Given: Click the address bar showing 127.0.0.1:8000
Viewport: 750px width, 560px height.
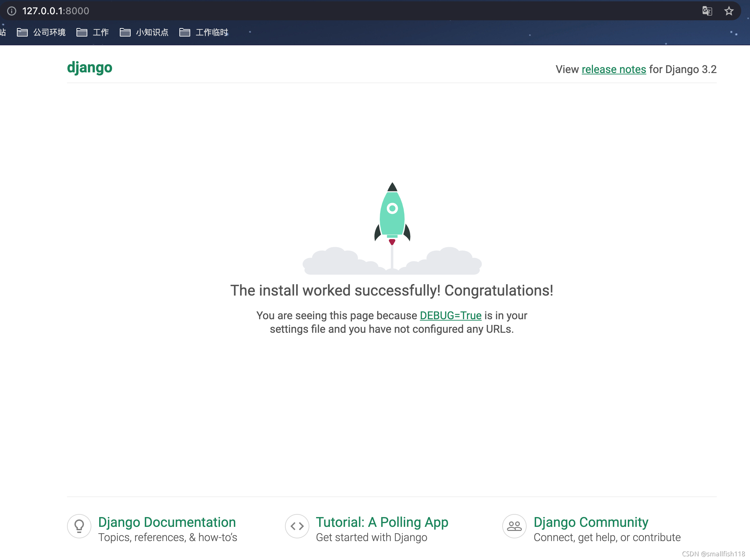Looking at the screenshot, I should pyautogui.click(x=56, y=11).
